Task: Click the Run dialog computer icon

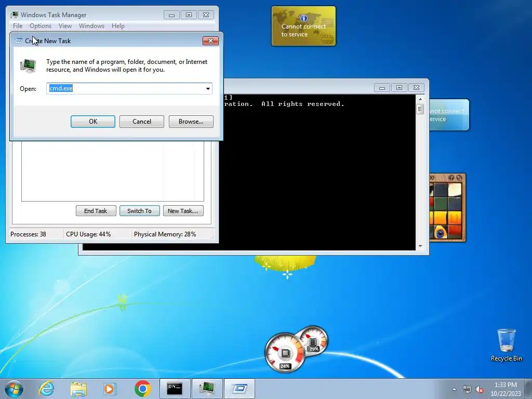Action: (x=28, y=66)
